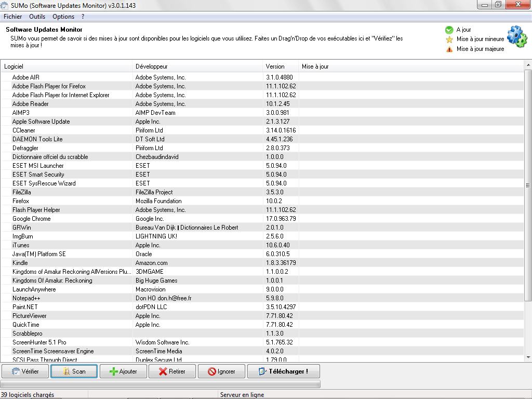Sort list by Développeur column header
The image size is (532, 399).
[x=197, y=66]
